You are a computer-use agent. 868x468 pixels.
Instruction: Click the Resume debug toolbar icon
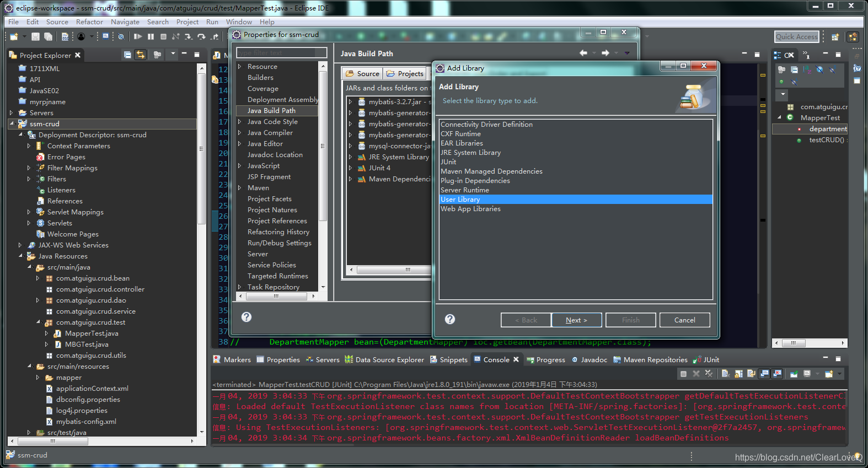coord(138,36)
